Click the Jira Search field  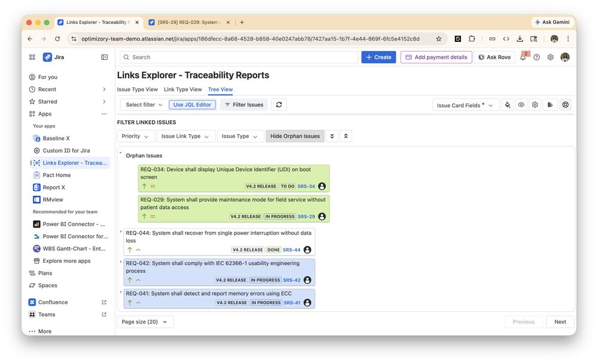pos(239,57)
